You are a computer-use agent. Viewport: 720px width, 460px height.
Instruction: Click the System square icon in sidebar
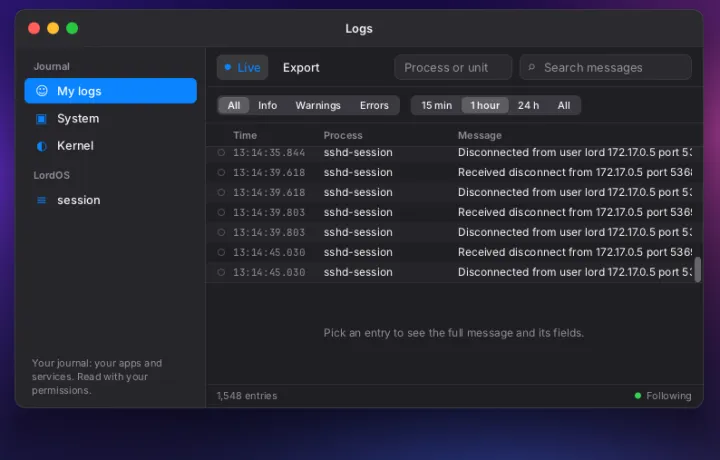pyautogui.click(x=41, y=119)
